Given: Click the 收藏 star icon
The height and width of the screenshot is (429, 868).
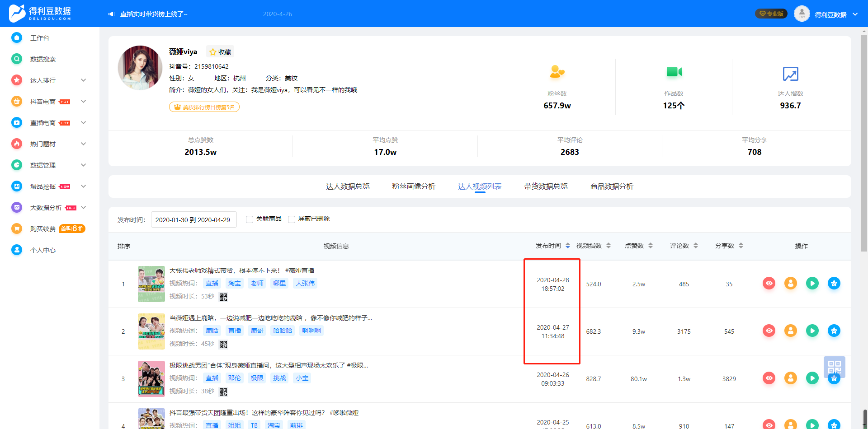Looking at the screenshot, I should tap(212, 52).
